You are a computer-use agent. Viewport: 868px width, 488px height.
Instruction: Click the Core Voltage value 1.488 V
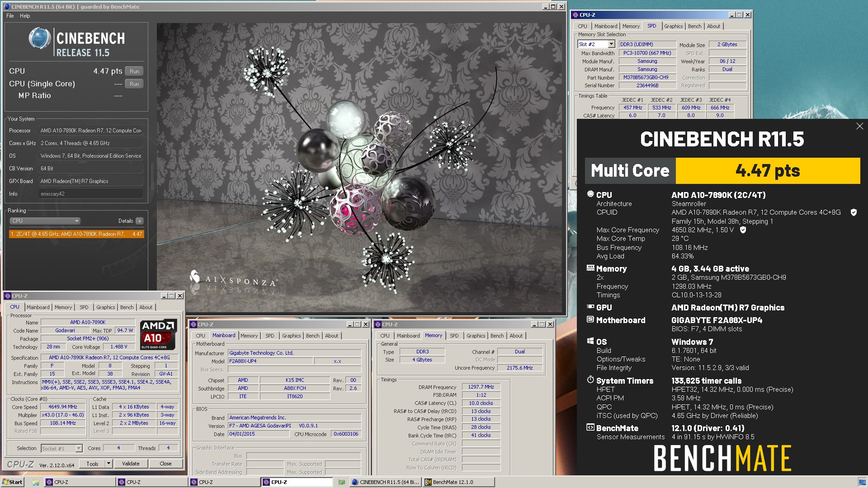pyautogui.click(x=119, y=347)
